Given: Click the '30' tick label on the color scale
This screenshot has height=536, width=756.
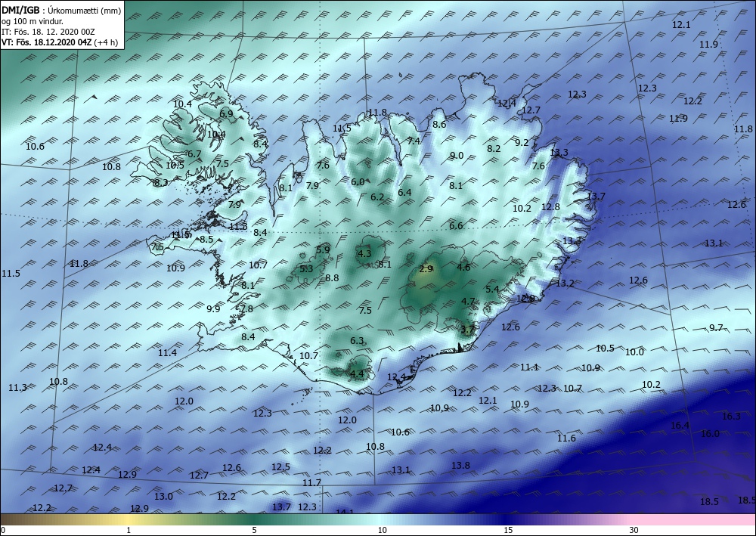Looking at the screenshot, I should tap(634, 530).
